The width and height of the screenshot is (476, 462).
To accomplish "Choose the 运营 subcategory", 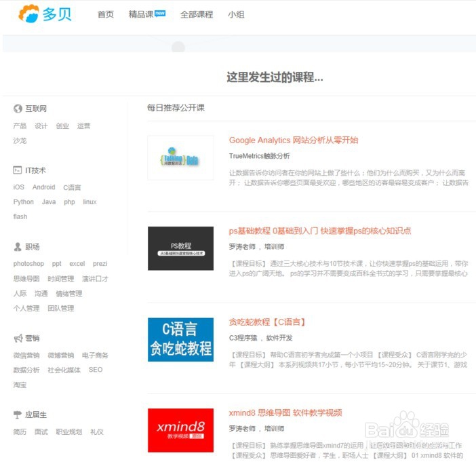I will 84,126.
